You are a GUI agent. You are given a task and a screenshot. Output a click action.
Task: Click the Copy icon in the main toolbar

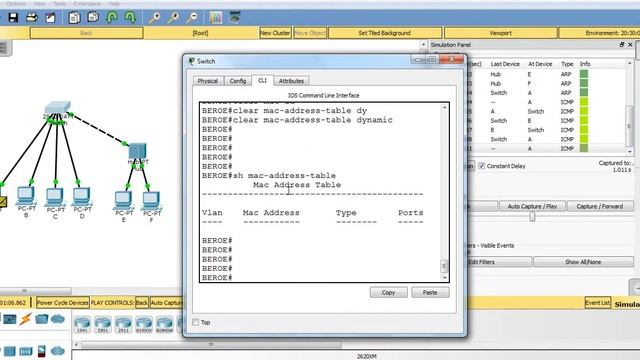(74, 18)
